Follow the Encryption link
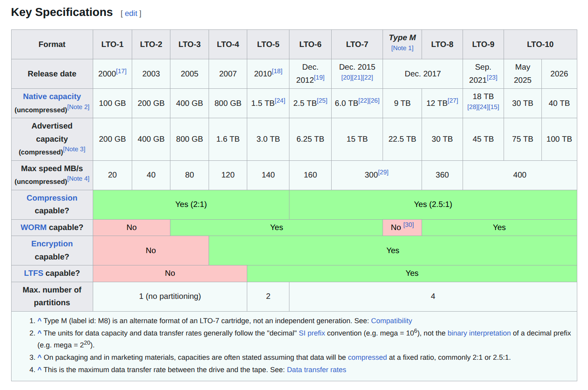 pos(52,244)
